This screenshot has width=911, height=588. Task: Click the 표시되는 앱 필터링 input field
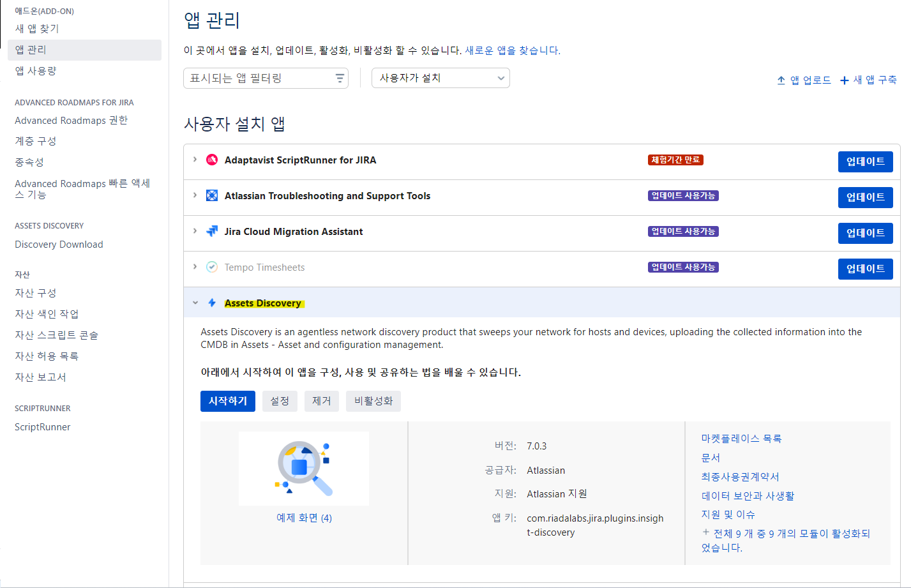coord(266,78)
